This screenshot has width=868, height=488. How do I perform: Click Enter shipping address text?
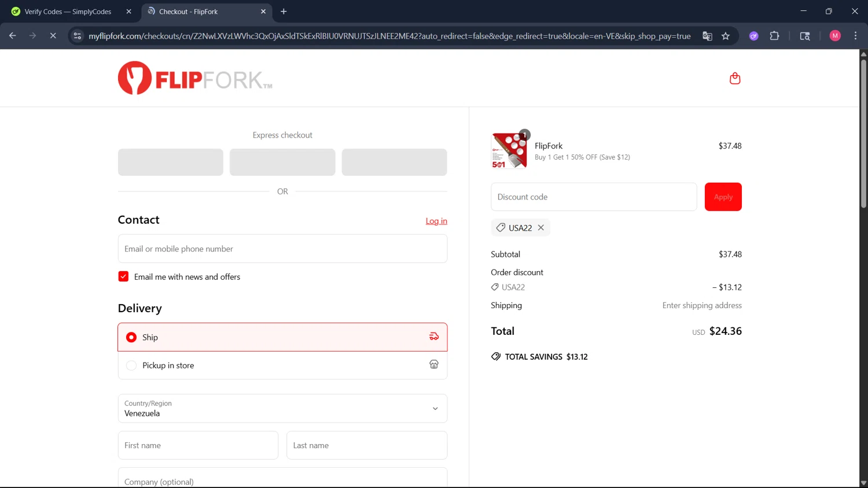click(702, 305)
